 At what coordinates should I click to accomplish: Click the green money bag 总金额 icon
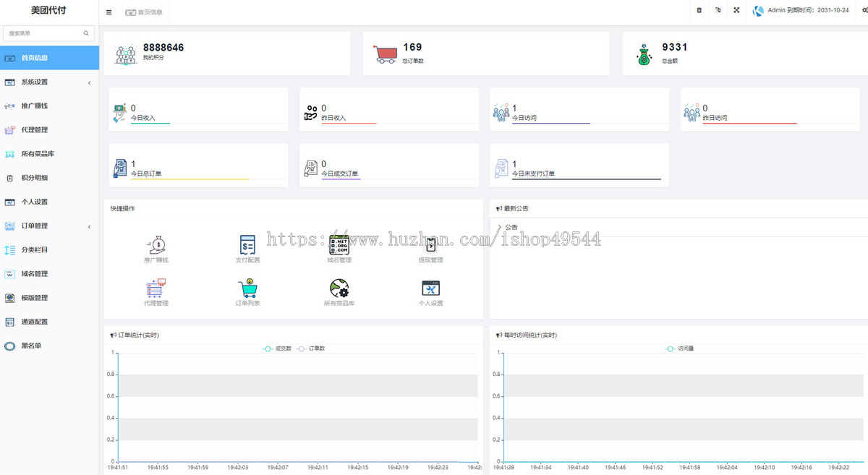(644, 55)
